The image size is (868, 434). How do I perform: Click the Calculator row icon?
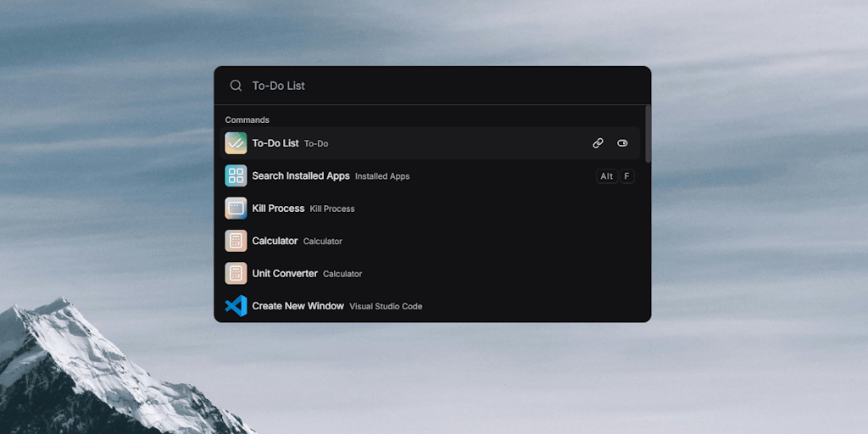click(x=236, y=241)
